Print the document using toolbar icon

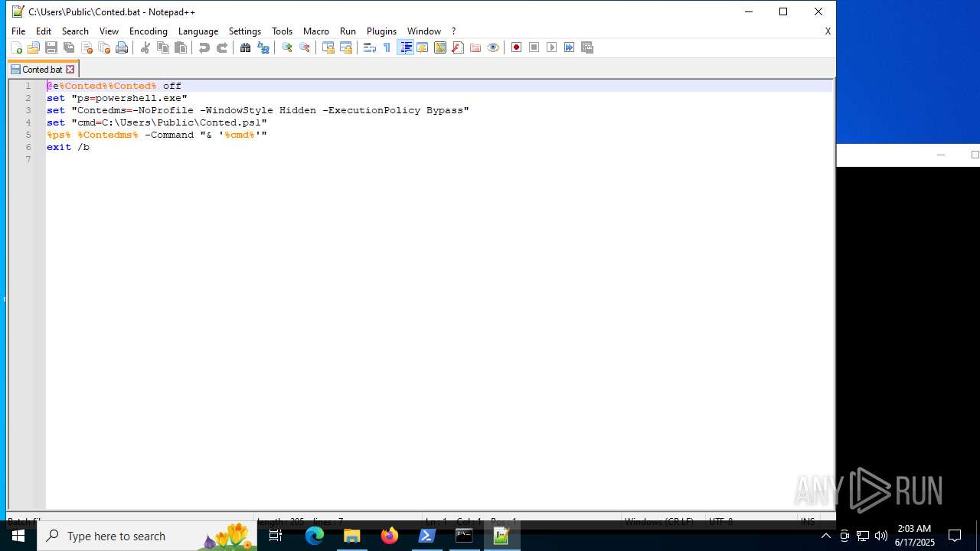pos(122,47)
